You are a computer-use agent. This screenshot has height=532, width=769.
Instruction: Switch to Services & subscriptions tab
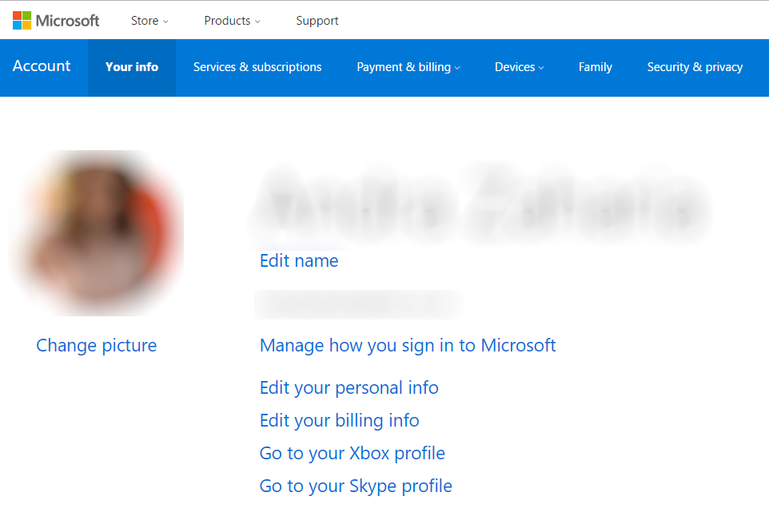(257, 67)
